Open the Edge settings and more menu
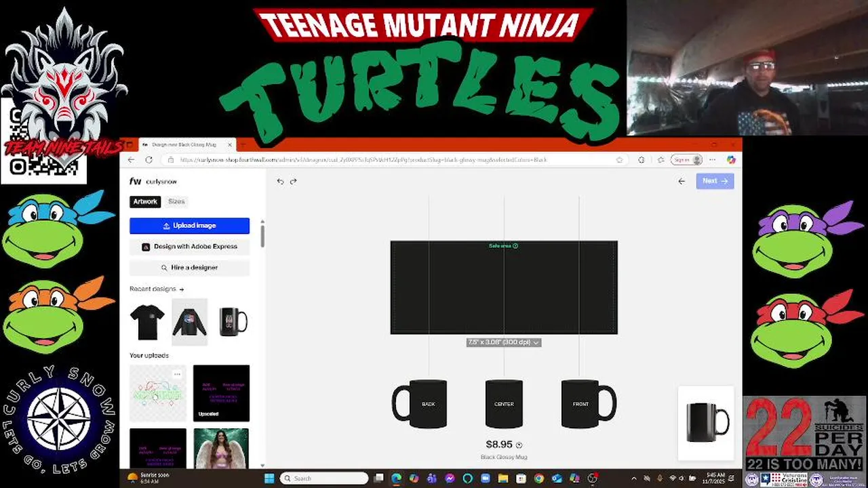 tap(712, 160)
